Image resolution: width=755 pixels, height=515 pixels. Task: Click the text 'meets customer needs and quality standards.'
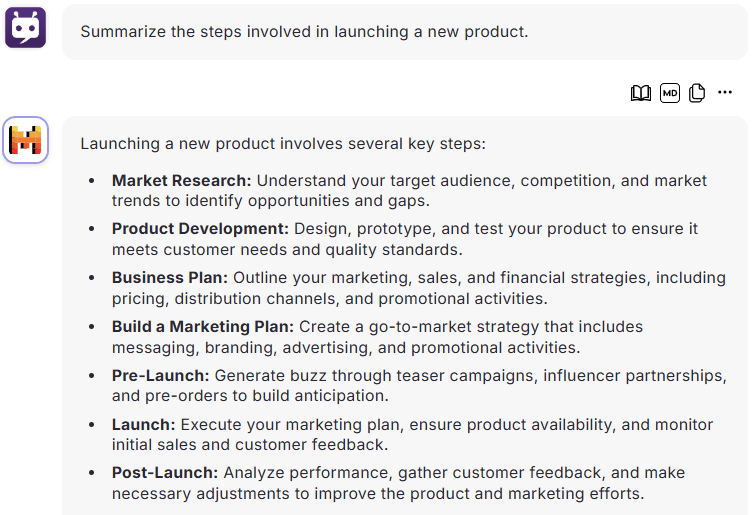[x=287, y=250]
